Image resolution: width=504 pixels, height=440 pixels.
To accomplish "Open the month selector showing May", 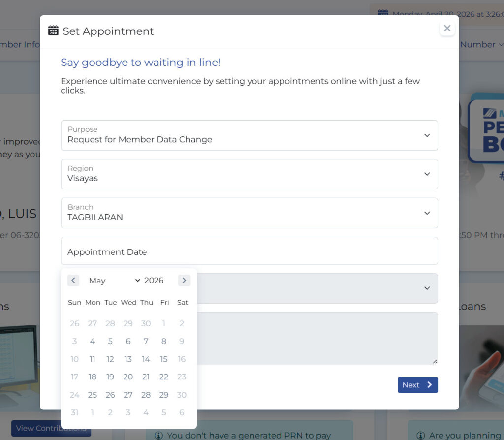I will 114,281.
